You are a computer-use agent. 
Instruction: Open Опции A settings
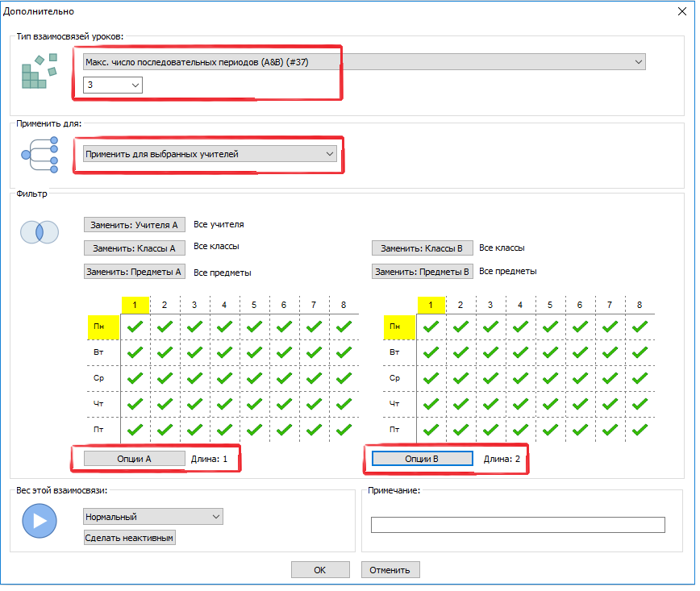(x=134, y=458)
